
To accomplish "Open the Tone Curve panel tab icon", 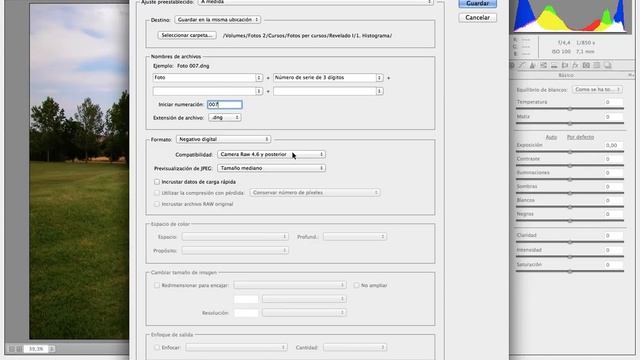I will [x=522, y=65].
